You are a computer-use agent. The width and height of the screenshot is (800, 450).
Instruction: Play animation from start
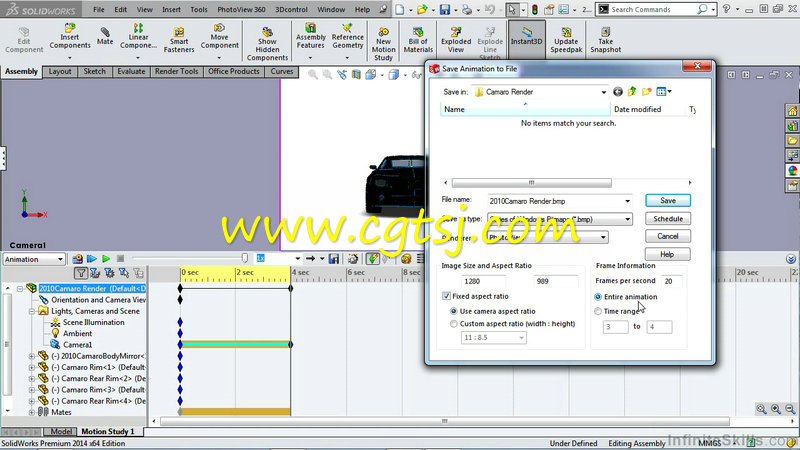point(92,259)
